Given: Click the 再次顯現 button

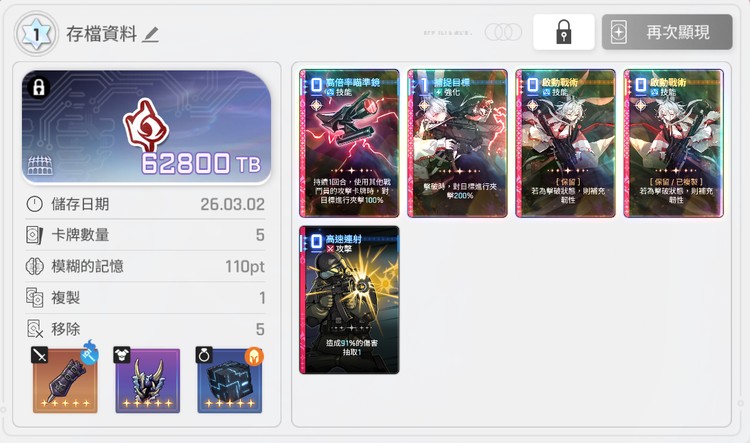Looking at the screenshot, I should (667, 32).
